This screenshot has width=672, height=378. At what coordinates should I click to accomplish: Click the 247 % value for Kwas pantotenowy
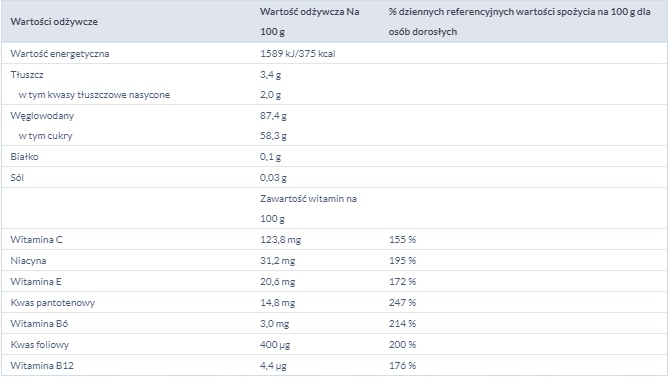pyautogui.click(x=402, y=303)
